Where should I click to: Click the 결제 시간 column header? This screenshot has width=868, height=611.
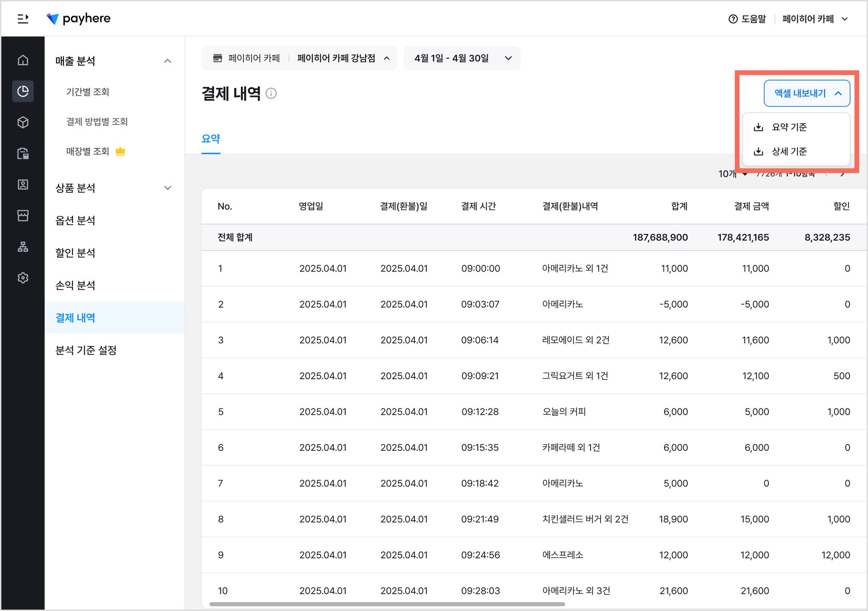point(478,206)
